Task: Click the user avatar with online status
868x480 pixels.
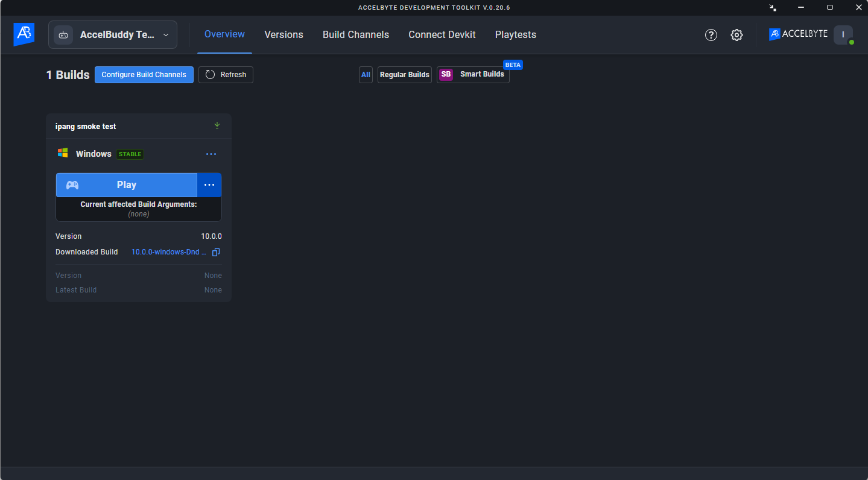Action: point(843,35)
